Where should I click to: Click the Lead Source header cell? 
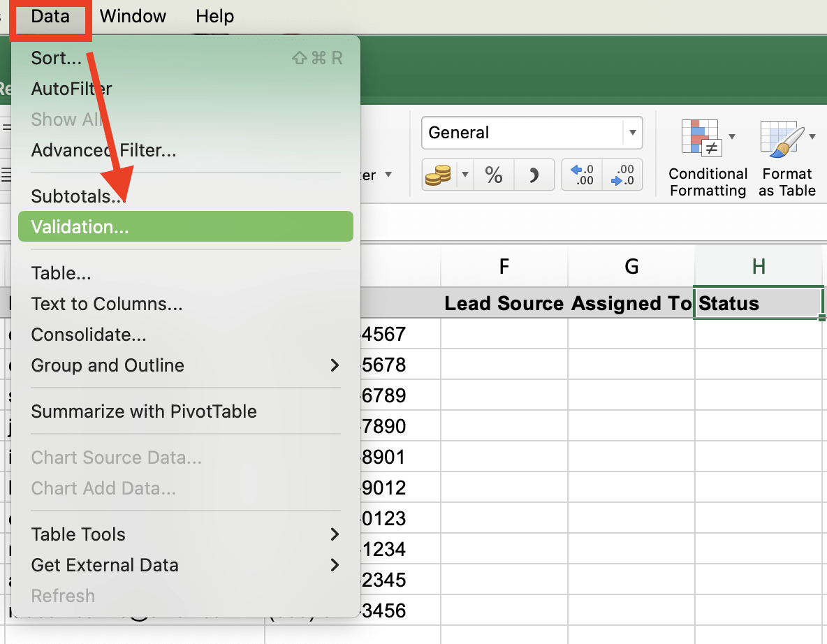click(x=504, y=303)
